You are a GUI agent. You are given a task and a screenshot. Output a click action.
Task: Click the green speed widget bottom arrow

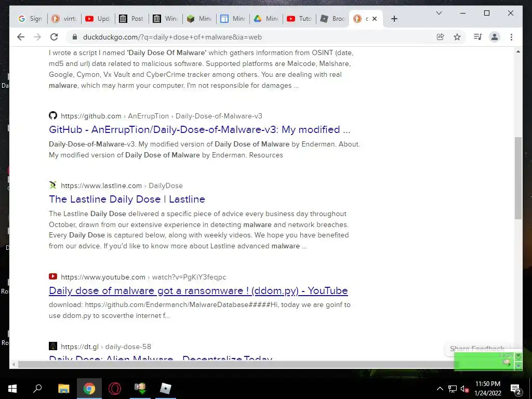click(518, 366)
